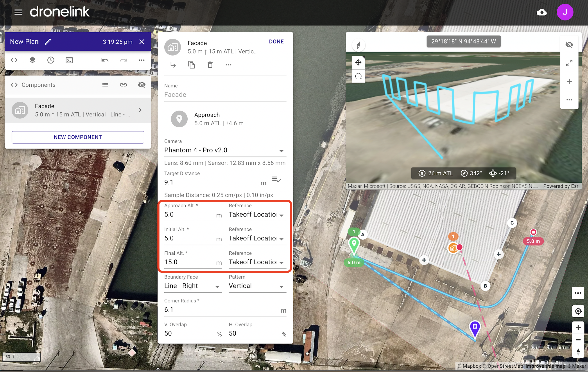Toggle Components visibility eye icon
Image resolution: width=588 pixels, height=372 pixels.
coord(142,85)
